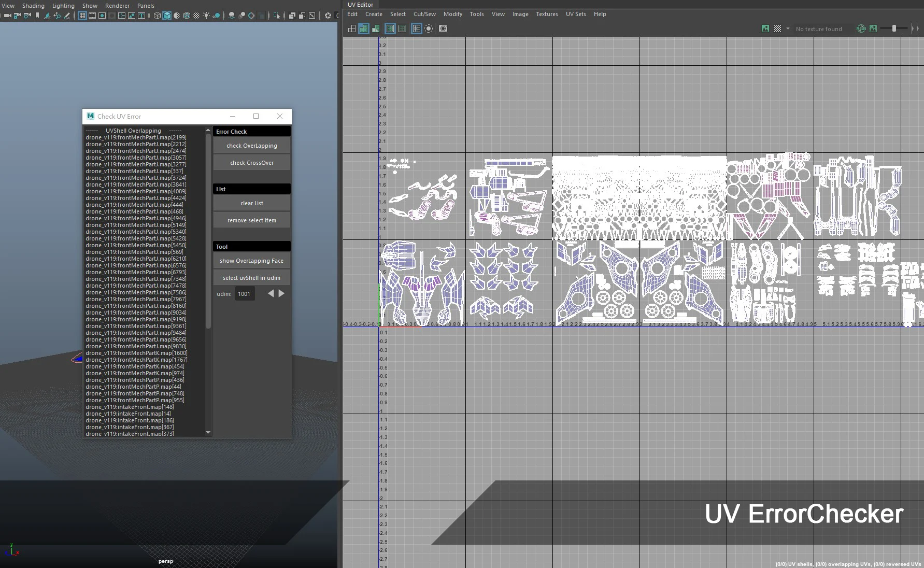Toggle the Film Gate display

pyautogui.click(x=92, y=16)
